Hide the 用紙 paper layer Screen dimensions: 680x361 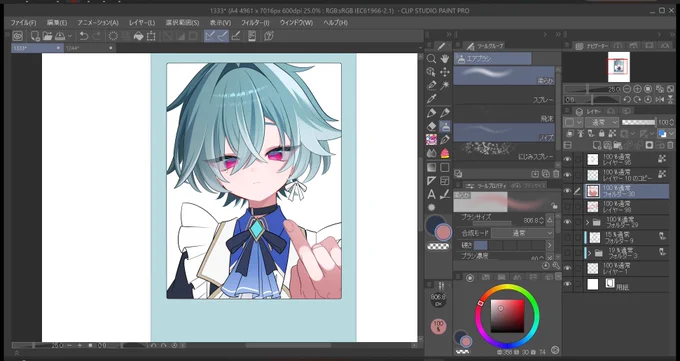[x=567, y=284]
